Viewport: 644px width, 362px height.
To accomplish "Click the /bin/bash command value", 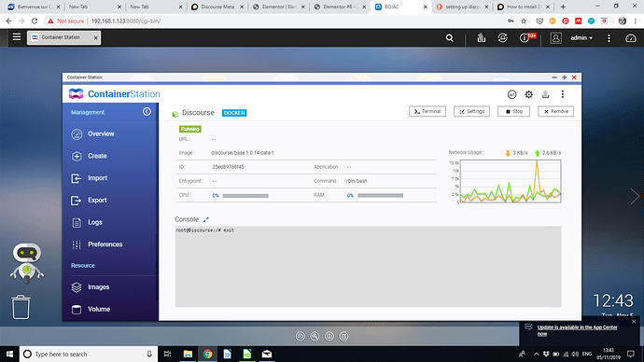I will click(x=357, y=181).
